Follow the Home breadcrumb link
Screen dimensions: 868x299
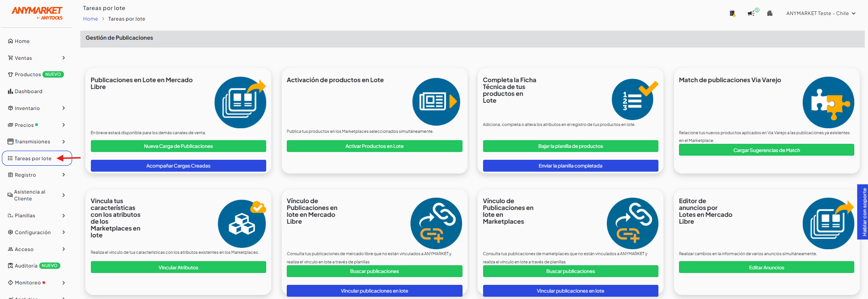click(x=90, y=19)
